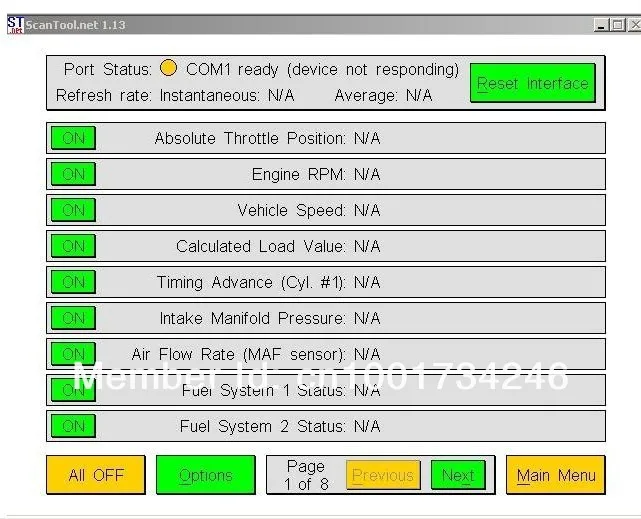Turn off Vehicle Speed sensor

[x=74, y=210]
